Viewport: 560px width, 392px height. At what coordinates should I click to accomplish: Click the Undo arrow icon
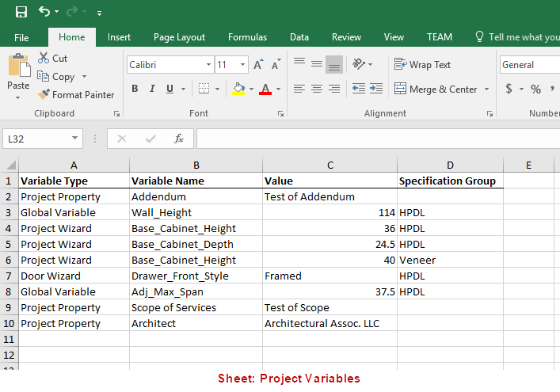44,12
